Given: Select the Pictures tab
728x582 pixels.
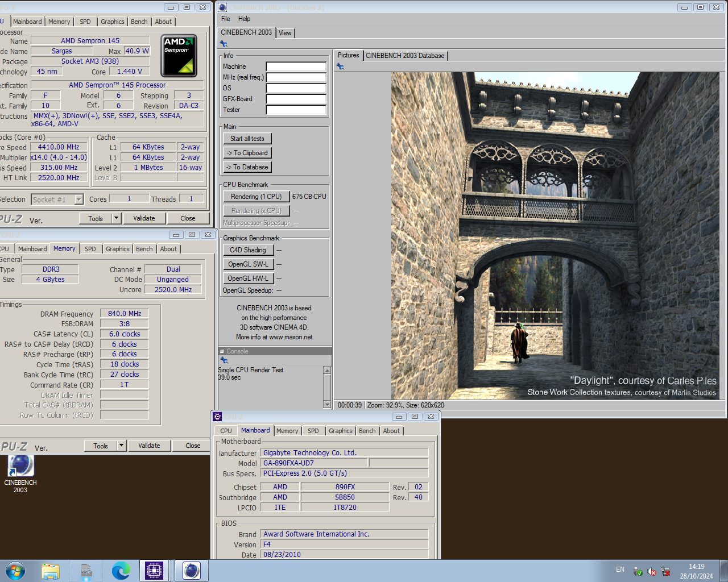Looking at the screenshot, I should point(348,55).
